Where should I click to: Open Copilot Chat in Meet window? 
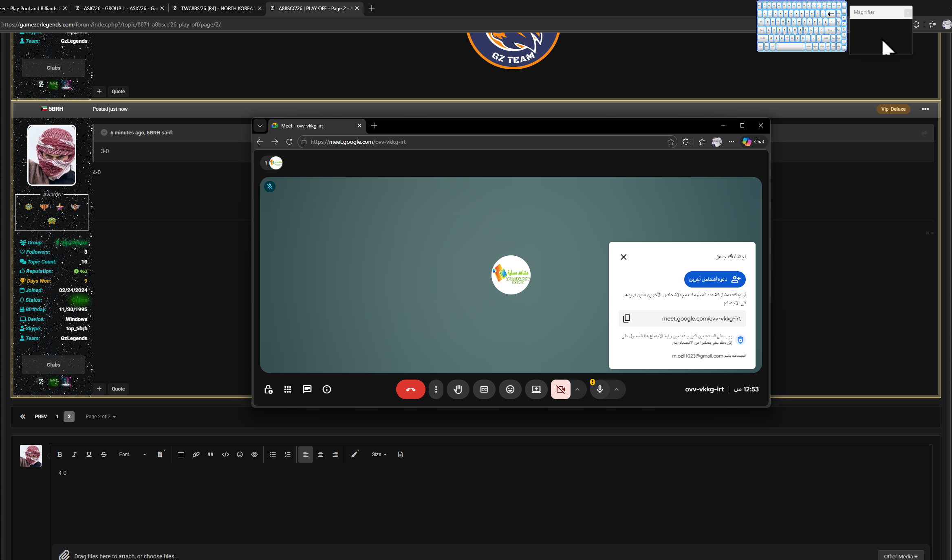[754, 142]
